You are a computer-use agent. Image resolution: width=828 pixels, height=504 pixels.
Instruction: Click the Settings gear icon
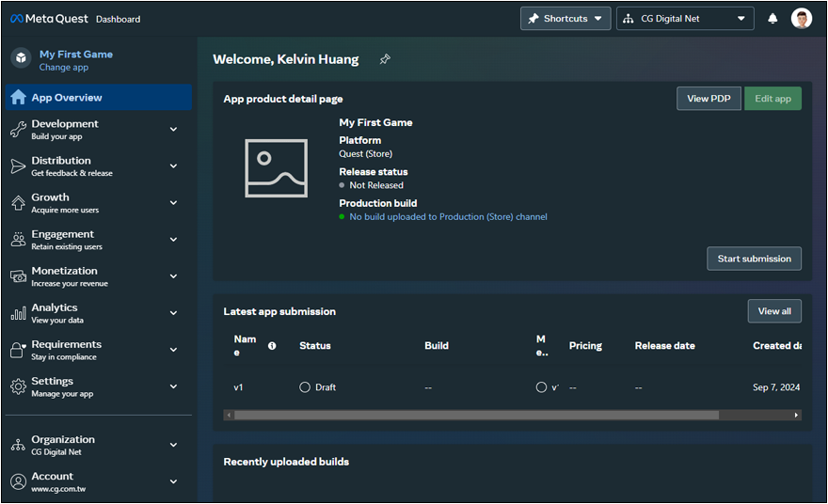tap(19, 386)
